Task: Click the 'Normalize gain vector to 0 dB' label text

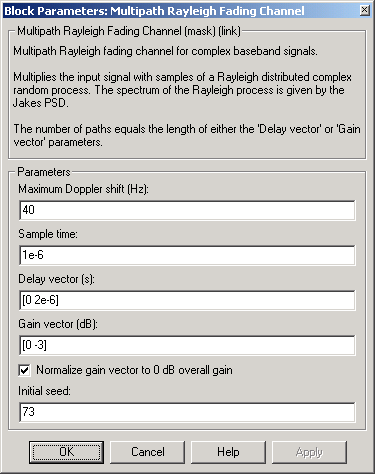Action: tap(134, 370)
